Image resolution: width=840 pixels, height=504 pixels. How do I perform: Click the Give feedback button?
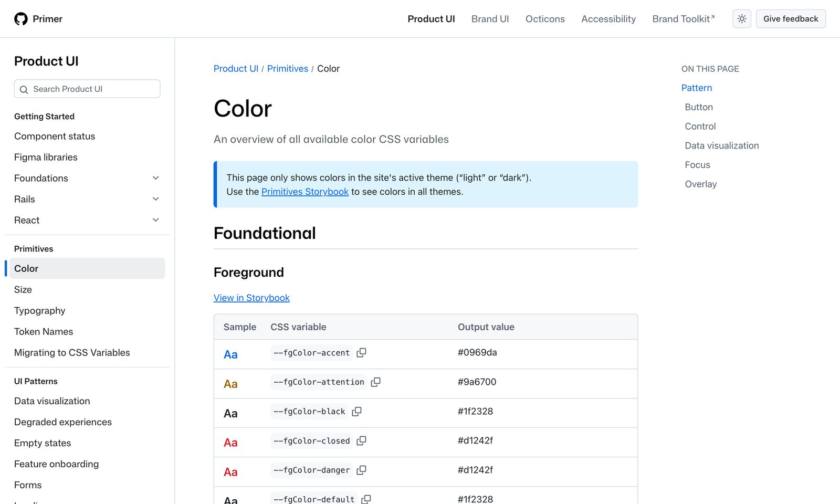pos(791,19)
